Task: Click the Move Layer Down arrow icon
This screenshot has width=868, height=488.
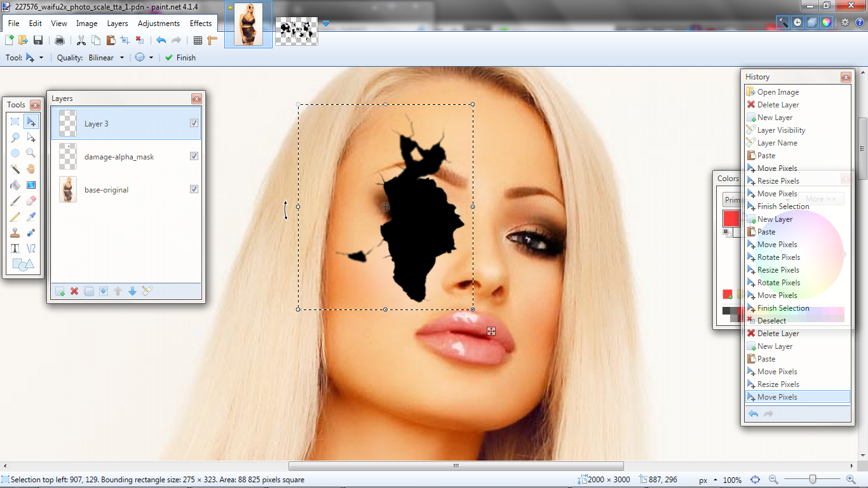Action: (133, 291)
